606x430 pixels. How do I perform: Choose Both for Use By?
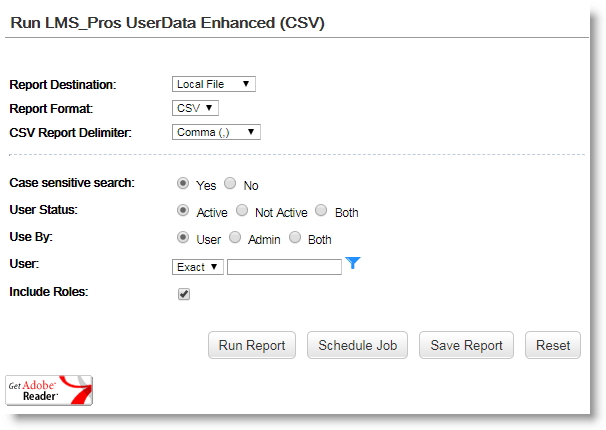(295, 238)
